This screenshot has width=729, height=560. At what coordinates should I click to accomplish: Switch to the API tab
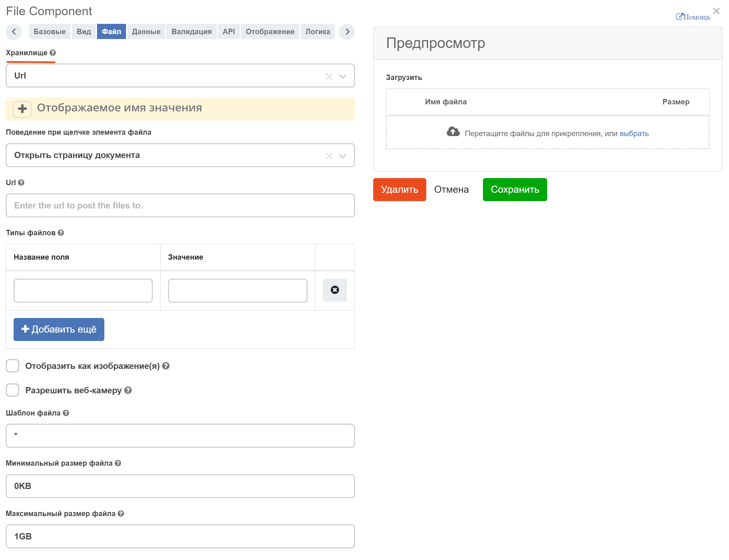pos(228,32)
